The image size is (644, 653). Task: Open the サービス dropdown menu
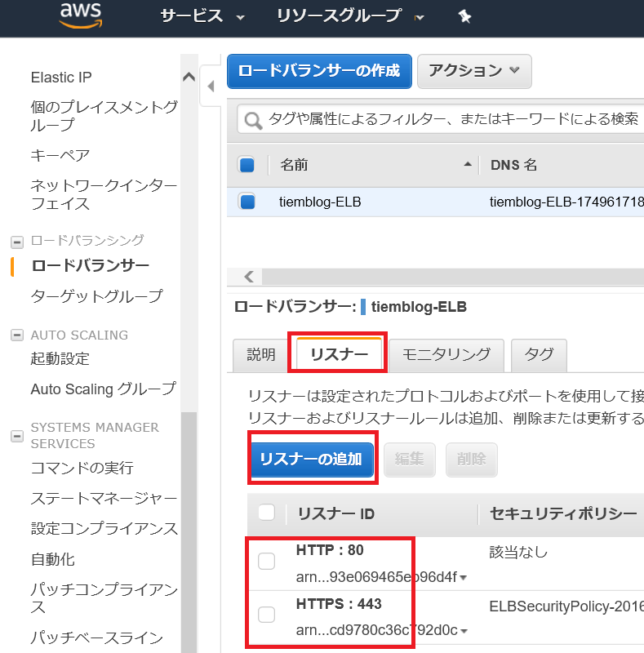(x=202, y=16)
